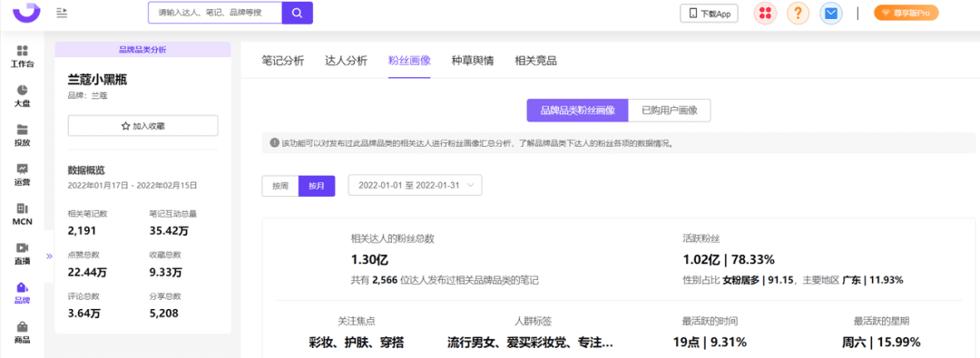Collapse the sidebar menu toggle icon
Screen dimensions: 980x358
point(62,13)
